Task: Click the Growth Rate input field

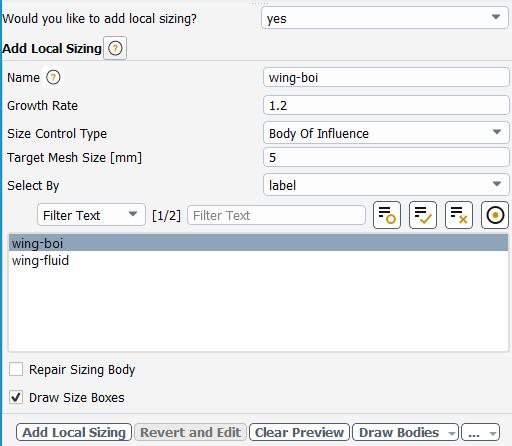Action: pos(386,105)
